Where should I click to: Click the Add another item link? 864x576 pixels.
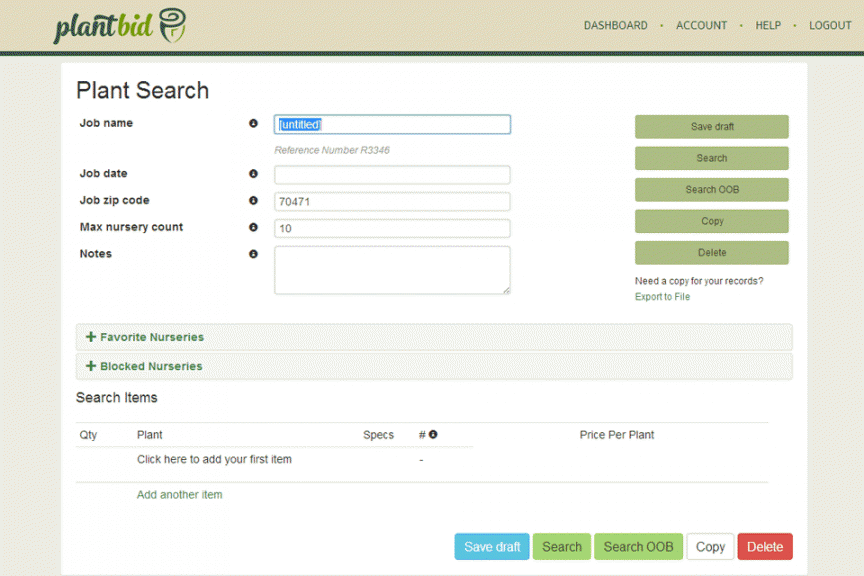[x=179, y=494]
